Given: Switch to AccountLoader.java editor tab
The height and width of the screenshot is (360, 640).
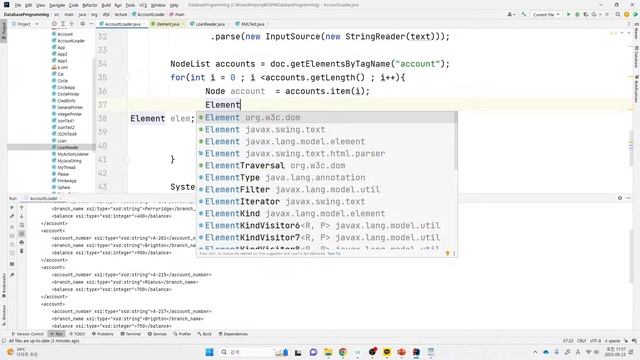Looking at the screenshot, I should (122, 24).
